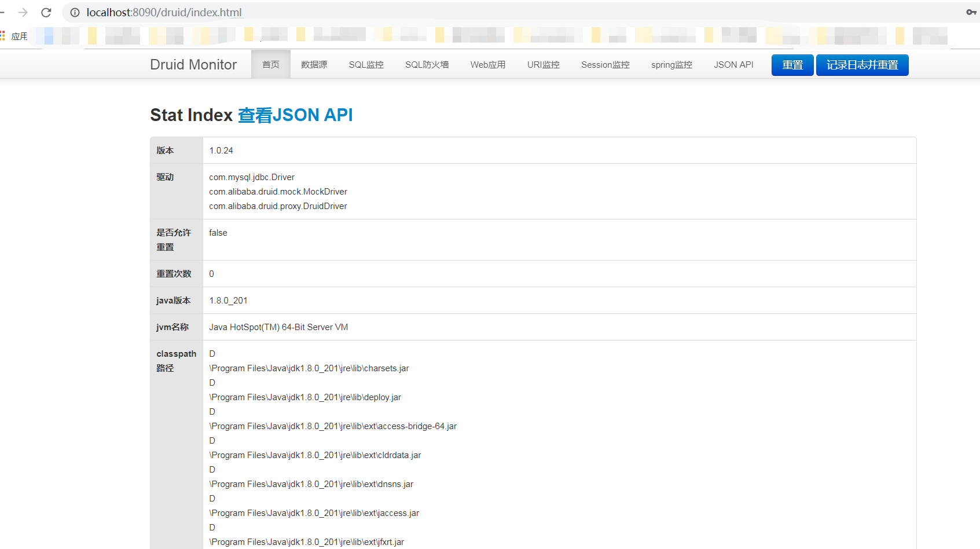The image size is (980, 549).
Task: View site information icon in address bar
Action: 75,12
